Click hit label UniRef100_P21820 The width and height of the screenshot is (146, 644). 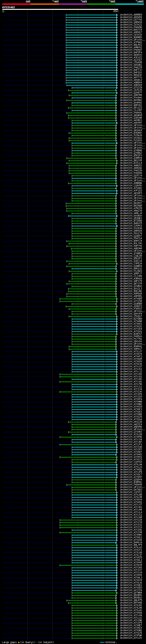[131, 140]
